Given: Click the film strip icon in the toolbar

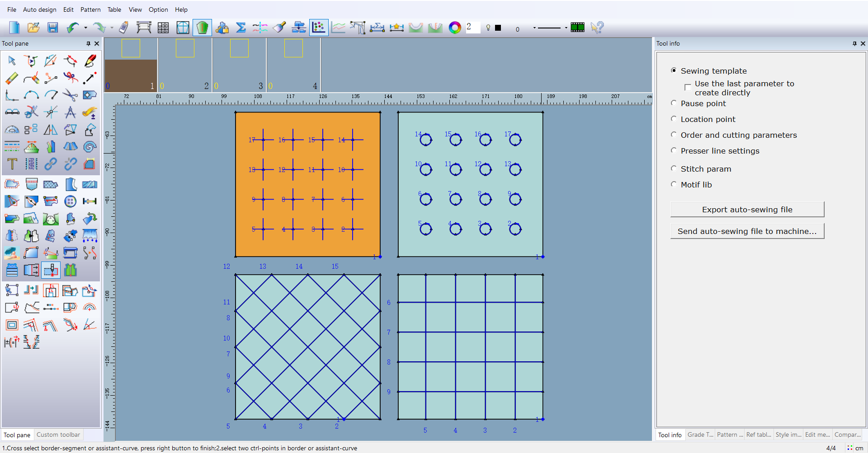Looking at the screenshot, I should [x=577, y=28].
